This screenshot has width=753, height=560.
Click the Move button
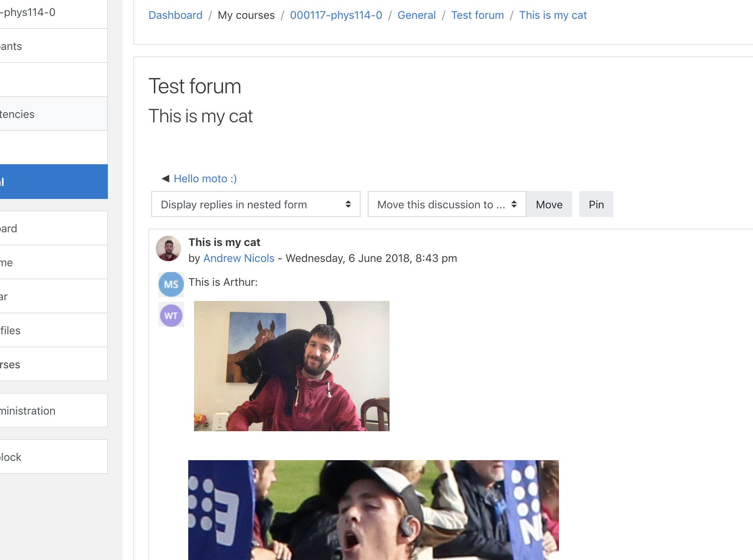[549, 204]
